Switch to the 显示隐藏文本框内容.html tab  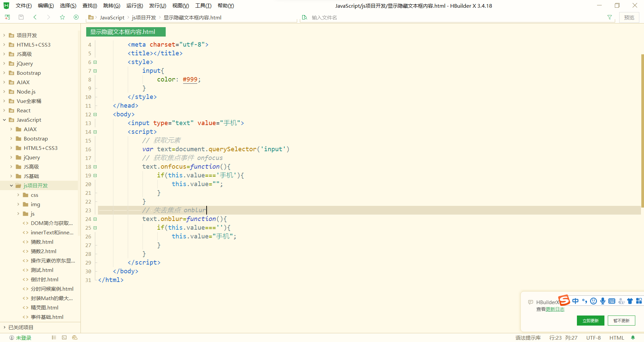pyautogui.click(x=125, y=32)
